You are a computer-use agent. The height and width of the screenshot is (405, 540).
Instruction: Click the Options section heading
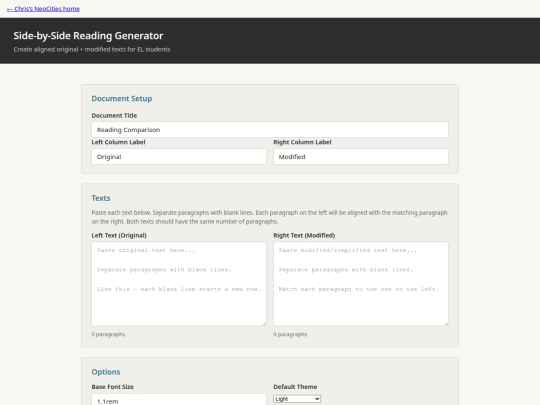click(106, 372)
